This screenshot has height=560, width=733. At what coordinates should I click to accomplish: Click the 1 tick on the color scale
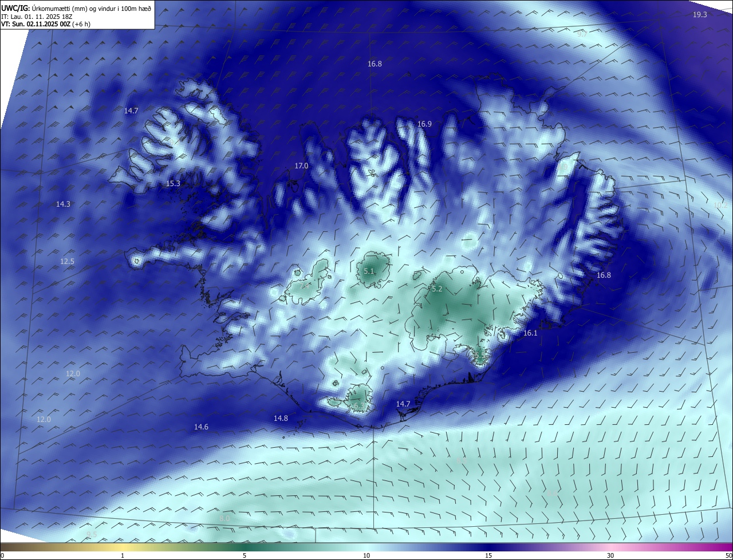[x=123, y=555]
